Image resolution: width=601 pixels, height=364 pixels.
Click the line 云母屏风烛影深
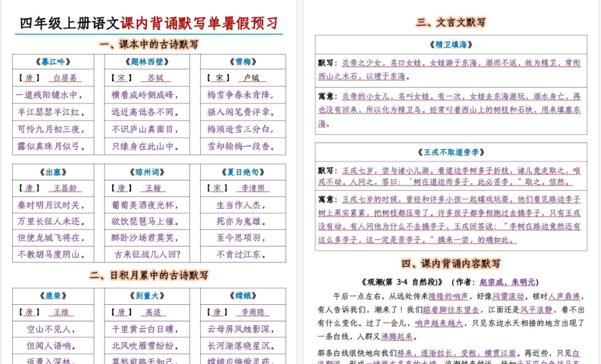(x=241, y=329)
